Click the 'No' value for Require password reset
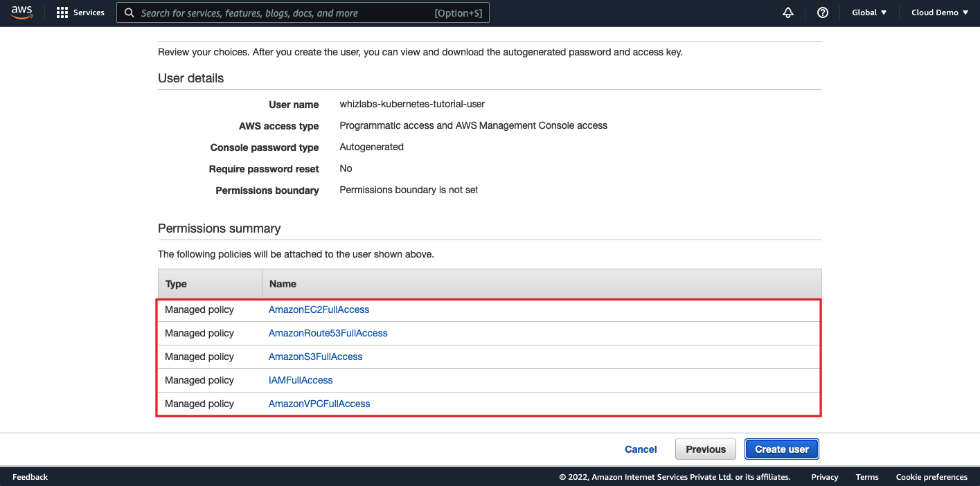The height and width of the screenshot is (486, 980). click(346, 168)
